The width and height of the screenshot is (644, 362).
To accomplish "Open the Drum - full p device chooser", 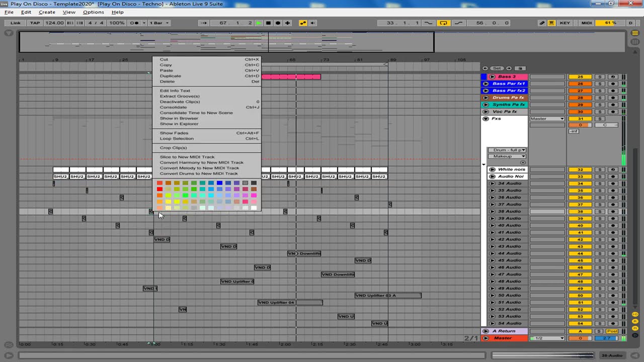I will point(507,150).
